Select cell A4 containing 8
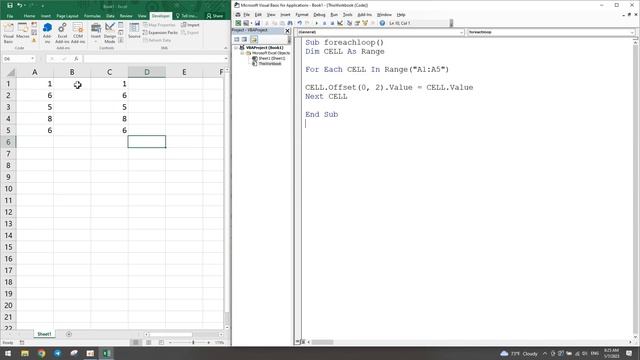This screenshot has height=360, width=640. pos(35,119)
